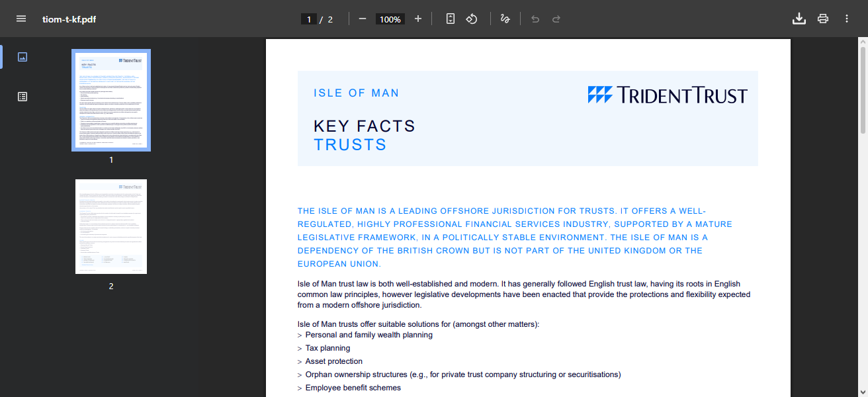
Task: Fit the page to the window
Action: 450,19
